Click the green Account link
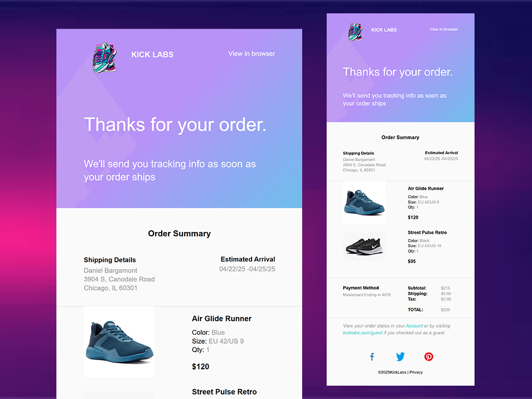The width and height of the screenshot is (532, 399). pos(414,326)
